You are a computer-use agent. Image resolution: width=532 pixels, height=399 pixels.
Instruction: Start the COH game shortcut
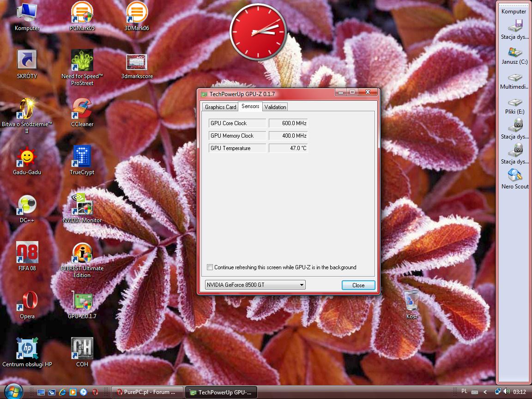pos(82,353)
